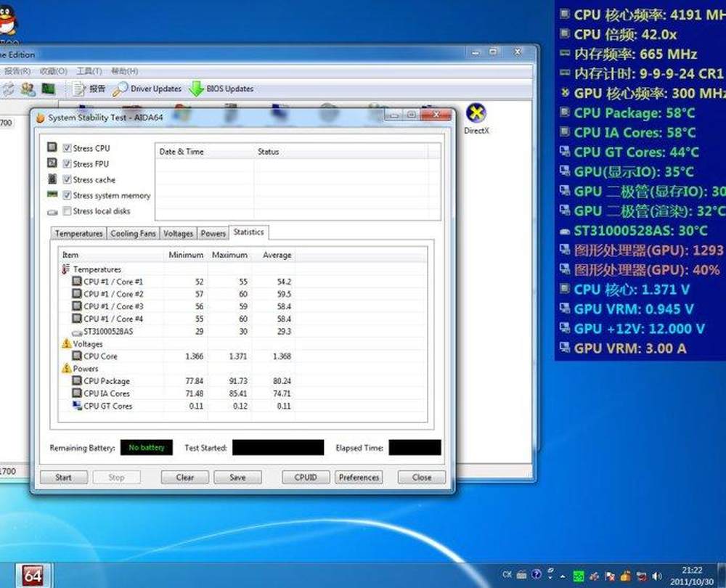Click the Clear button
Image resolution: width=726 pixels, height=588 pixels.
(184, 478)
